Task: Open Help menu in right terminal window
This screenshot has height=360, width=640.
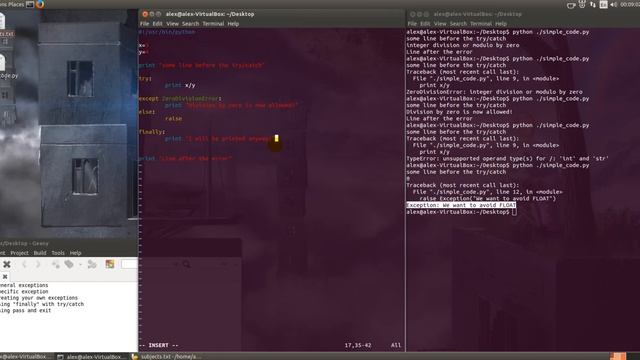Action: (x=501, y=24)
